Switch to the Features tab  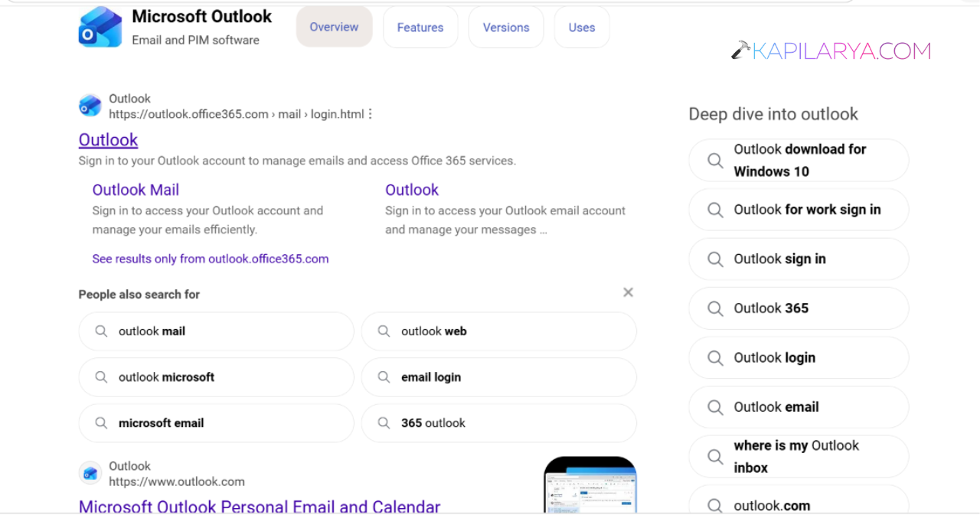click(420, 27)
